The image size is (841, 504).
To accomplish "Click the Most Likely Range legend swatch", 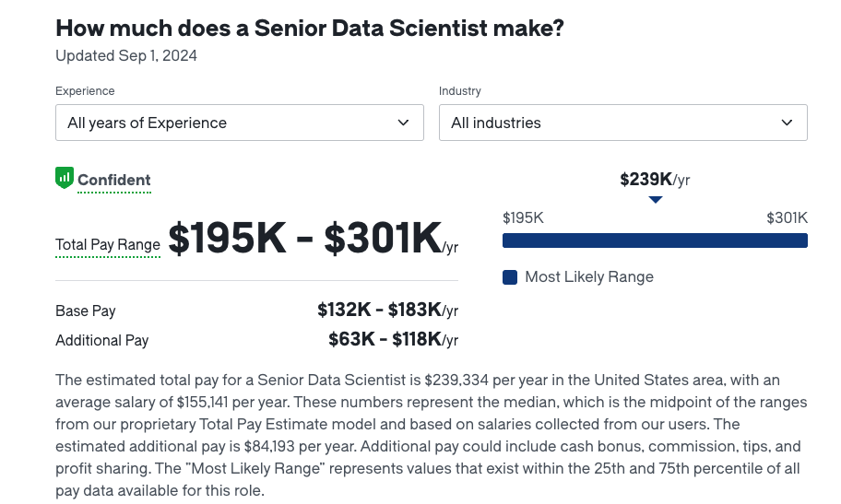I will tap(510, 277).
